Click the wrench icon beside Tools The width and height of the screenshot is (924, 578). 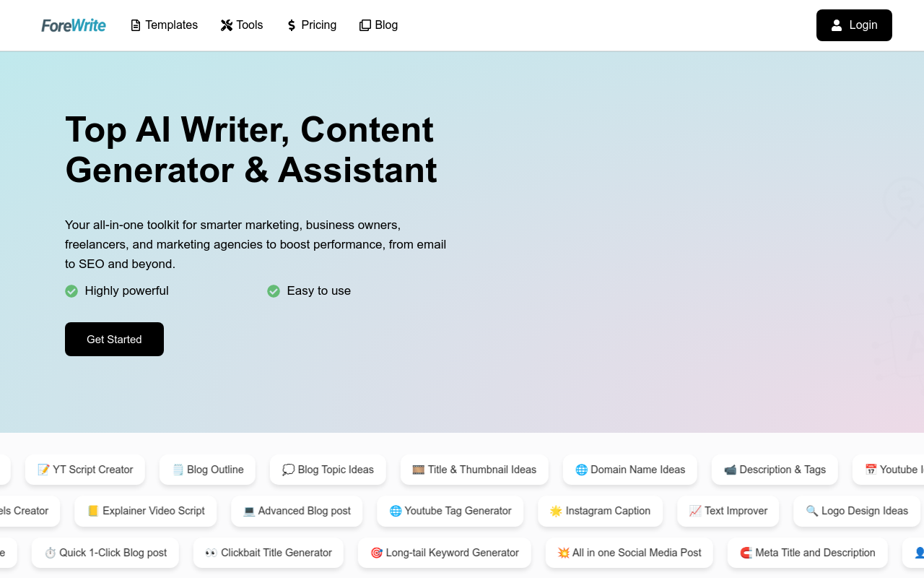pyautogui.click(x=227, y=25)
